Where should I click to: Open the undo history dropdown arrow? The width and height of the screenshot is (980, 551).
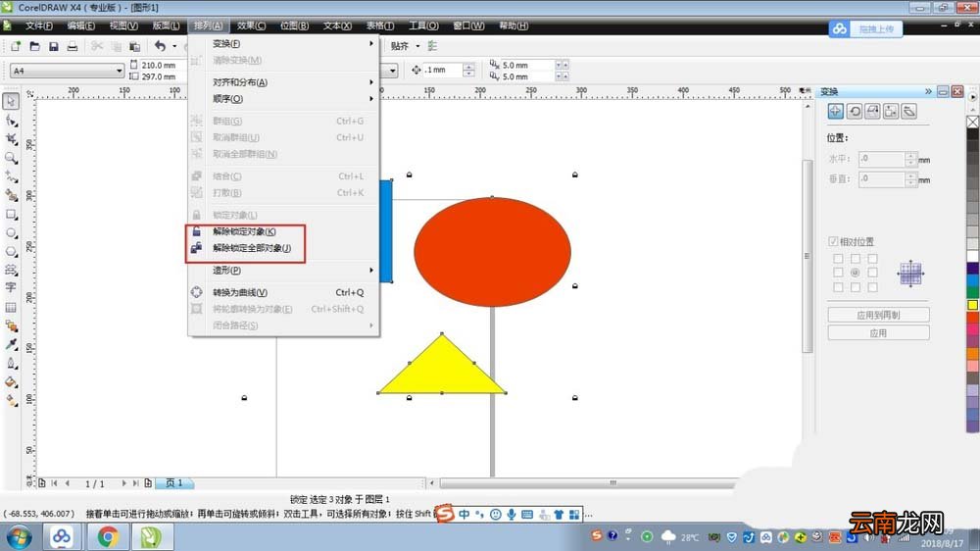pos(174,46)
